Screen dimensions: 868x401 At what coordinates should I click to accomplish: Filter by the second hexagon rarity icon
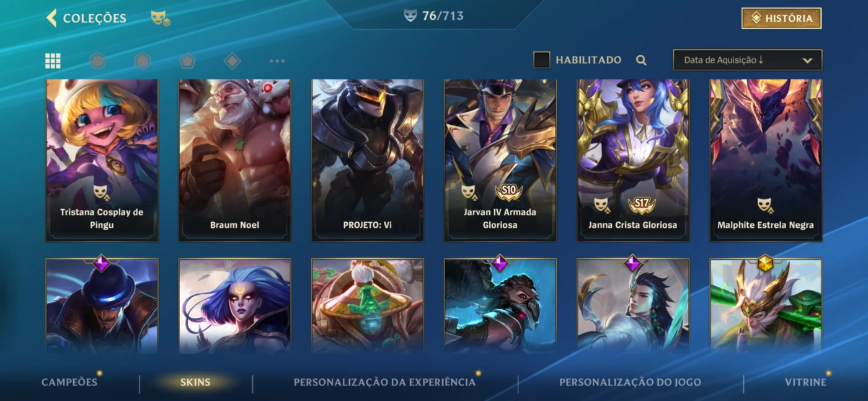pos(143,61)
